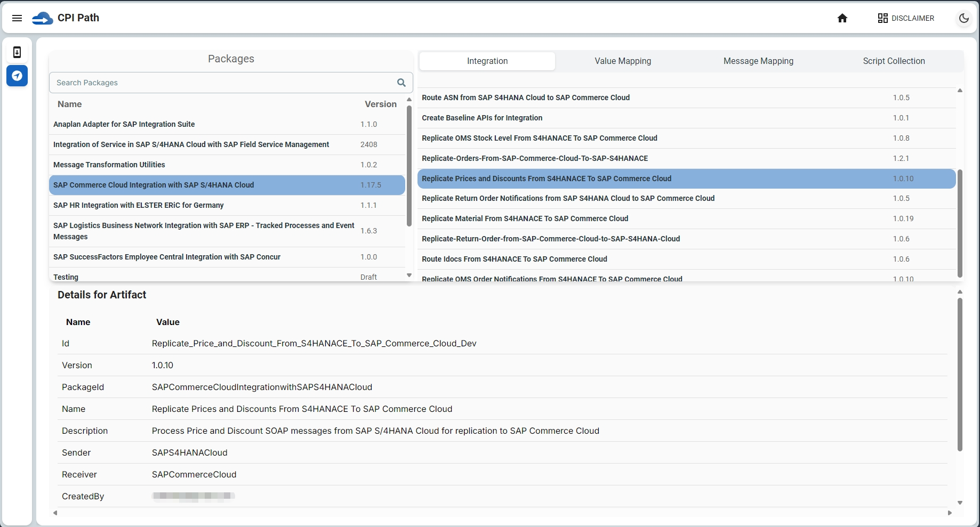Click the blurred CreatedBy value
Image resolution: width=980 pixels, height=527 pixels.
pos(193,496)
